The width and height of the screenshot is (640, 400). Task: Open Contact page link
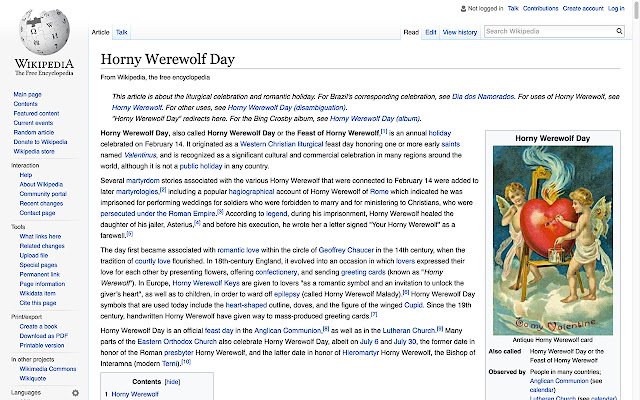tap(37, 213)
